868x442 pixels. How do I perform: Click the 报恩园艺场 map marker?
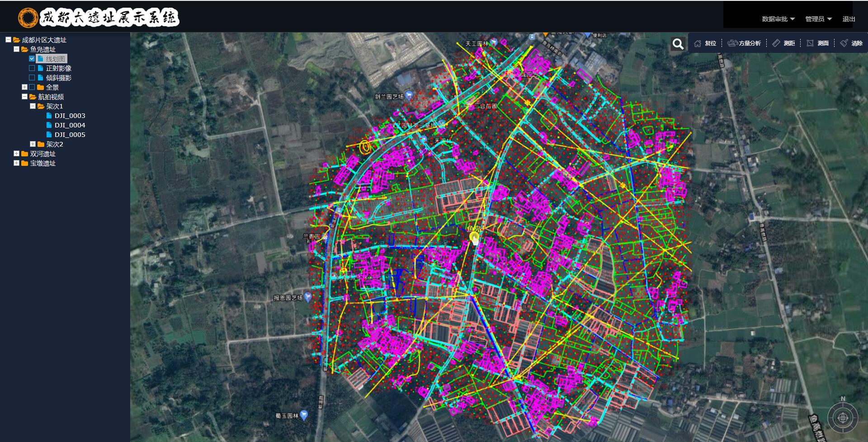(308, 297)
